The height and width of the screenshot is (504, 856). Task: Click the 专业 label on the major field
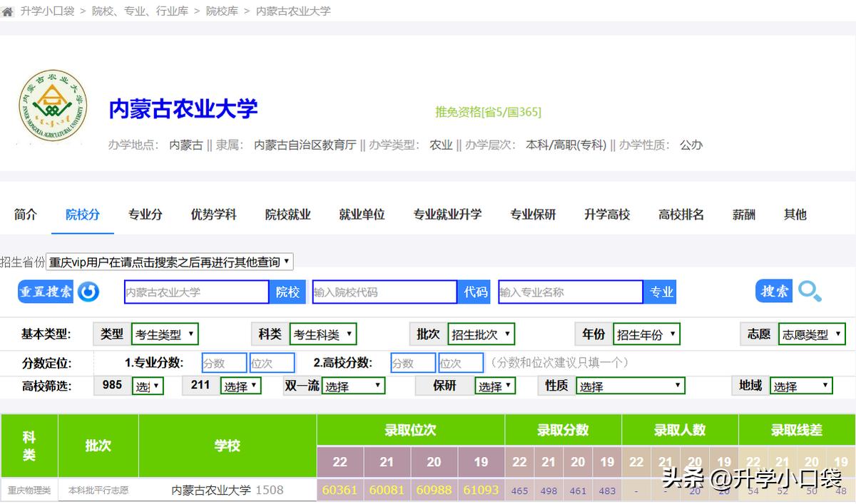click(x=660, y=292)
